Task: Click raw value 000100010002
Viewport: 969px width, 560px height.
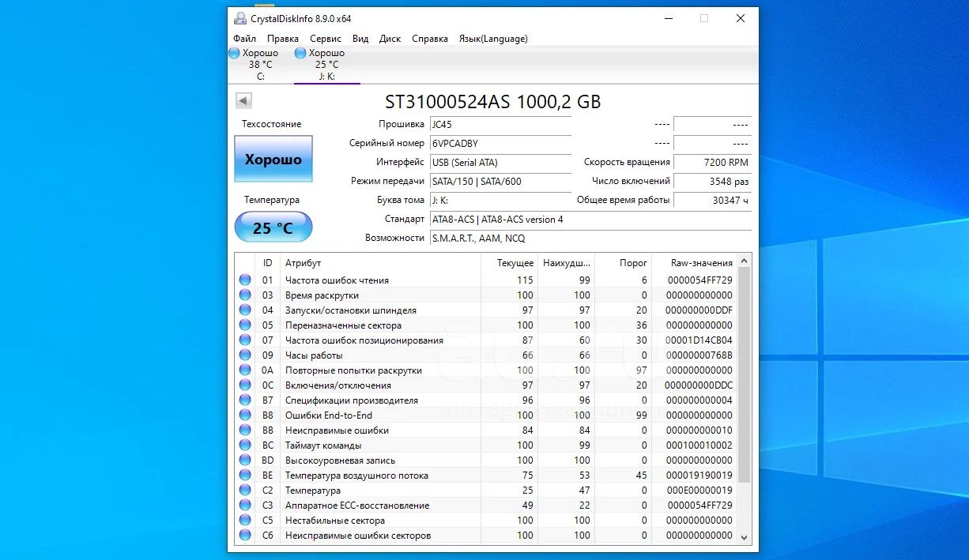Action: pyautogui.click(x=699, y=445)
